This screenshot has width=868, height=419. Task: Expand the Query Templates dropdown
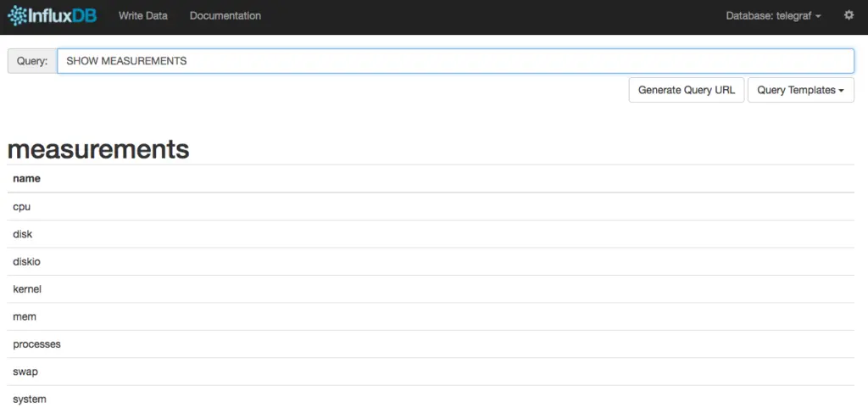coord(800,90)
